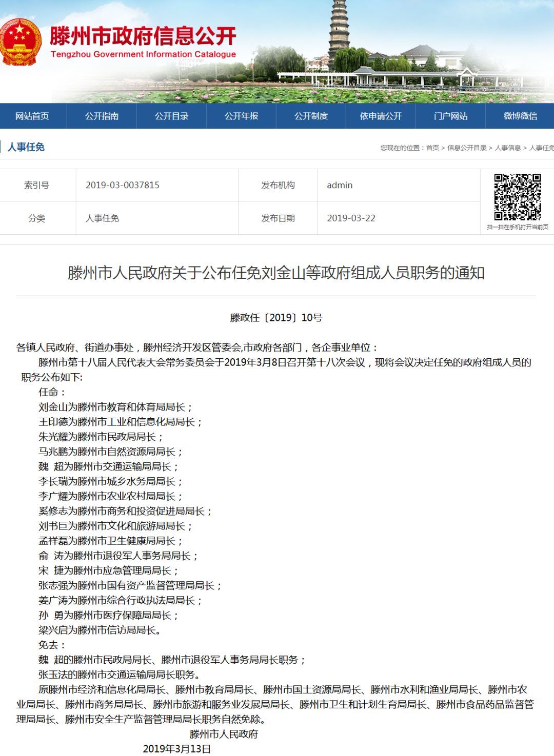This screenshot has height=756, width=554.
Task: Open the 公开制度 navigation item
Action: click(311, 116)
